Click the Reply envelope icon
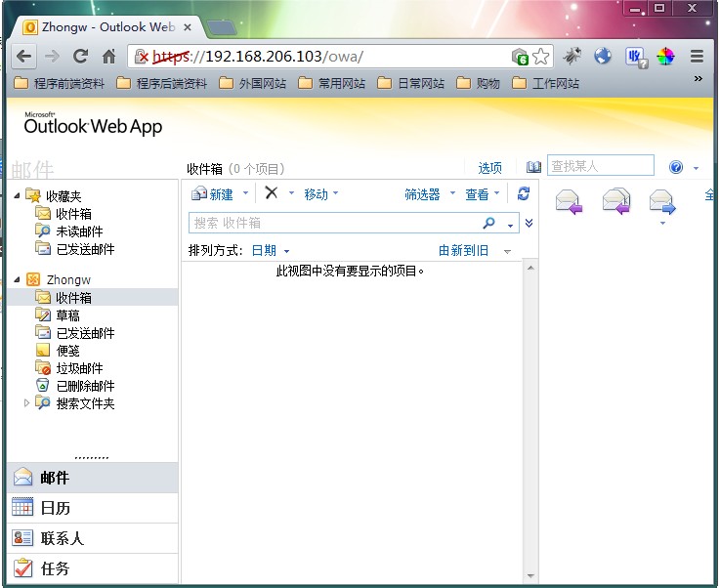Viewport: 720px width, 588px height. click(x=569, y=202)
